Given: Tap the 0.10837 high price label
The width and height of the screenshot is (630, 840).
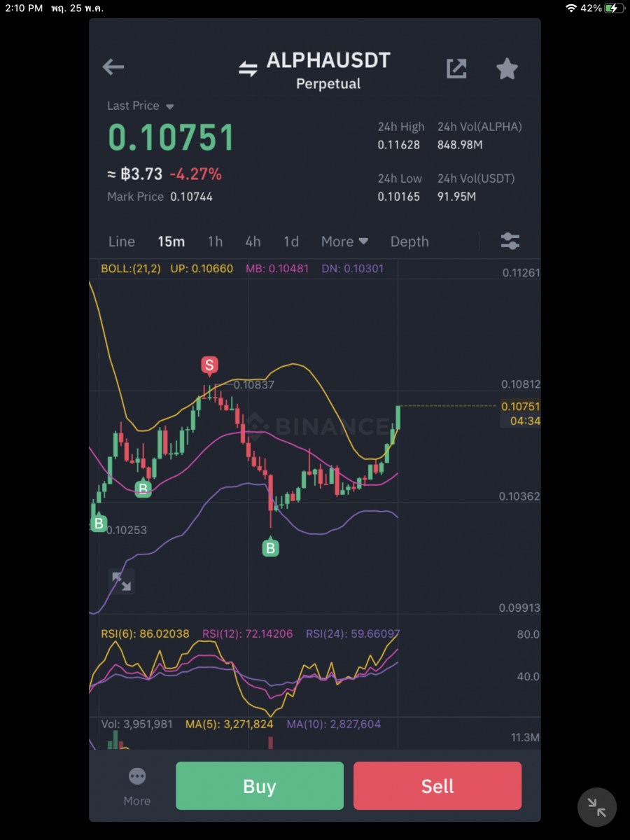Looking at the screenshot, I should tap(254, 384).
